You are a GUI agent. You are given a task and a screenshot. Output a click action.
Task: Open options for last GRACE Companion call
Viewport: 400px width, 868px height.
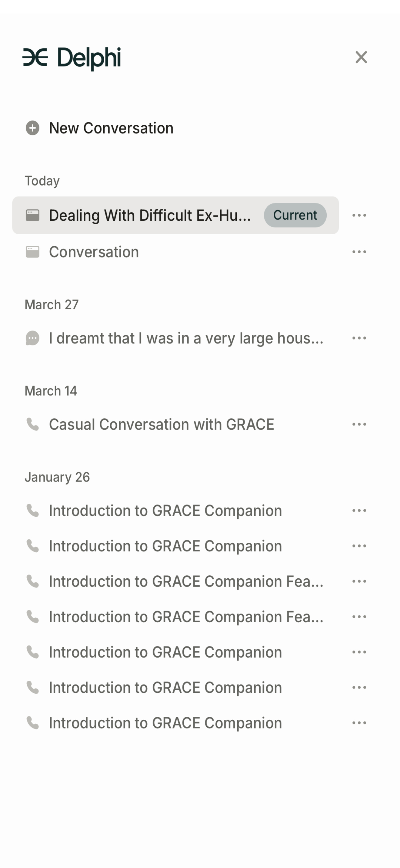point(359,723)
